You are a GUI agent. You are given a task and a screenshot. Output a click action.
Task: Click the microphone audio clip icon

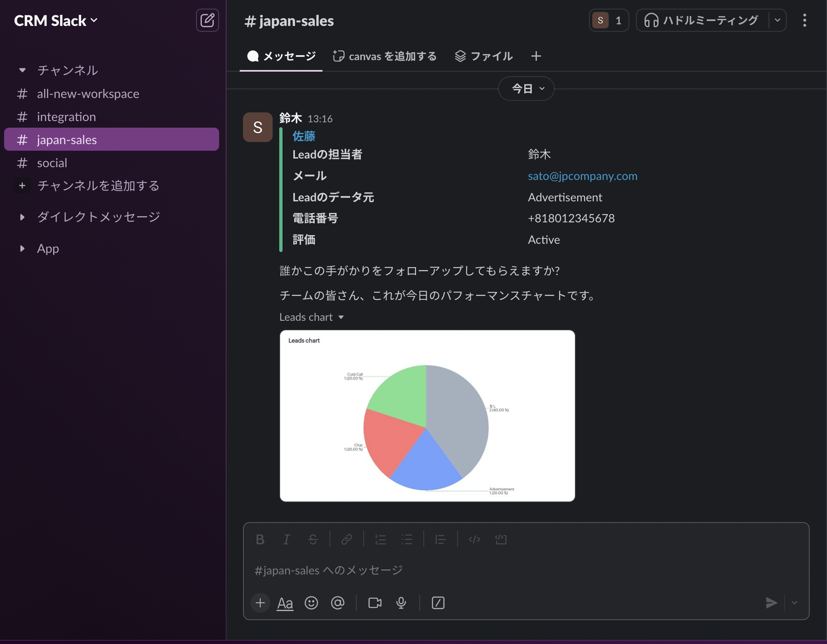[401, 603]
